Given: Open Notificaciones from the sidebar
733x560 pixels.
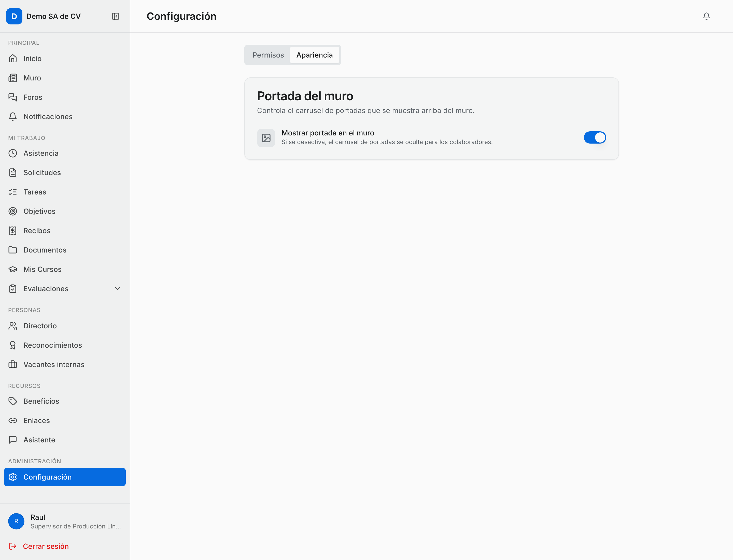Looking at the screenshot, I should [65, 117].
